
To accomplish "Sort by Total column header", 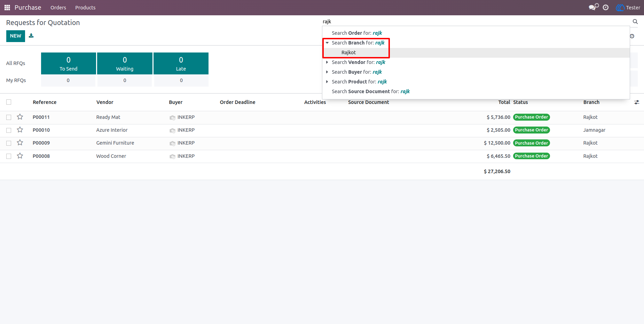I will [504, 102].
